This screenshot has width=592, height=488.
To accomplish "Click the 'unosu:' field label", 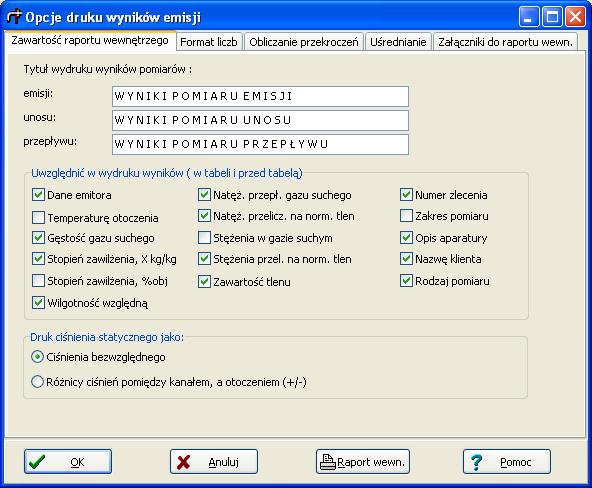I will (39, 117).
